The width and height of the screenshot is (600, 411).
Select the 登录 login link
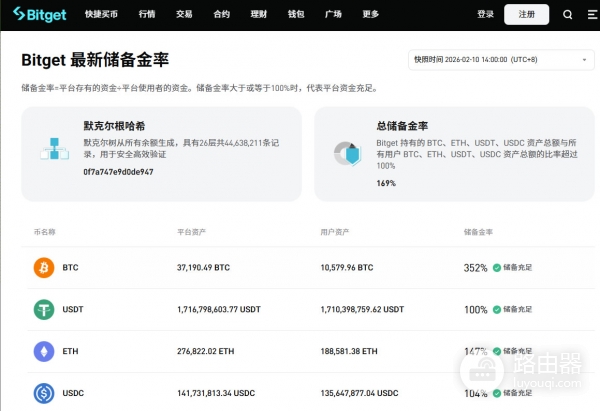[486, 14]
